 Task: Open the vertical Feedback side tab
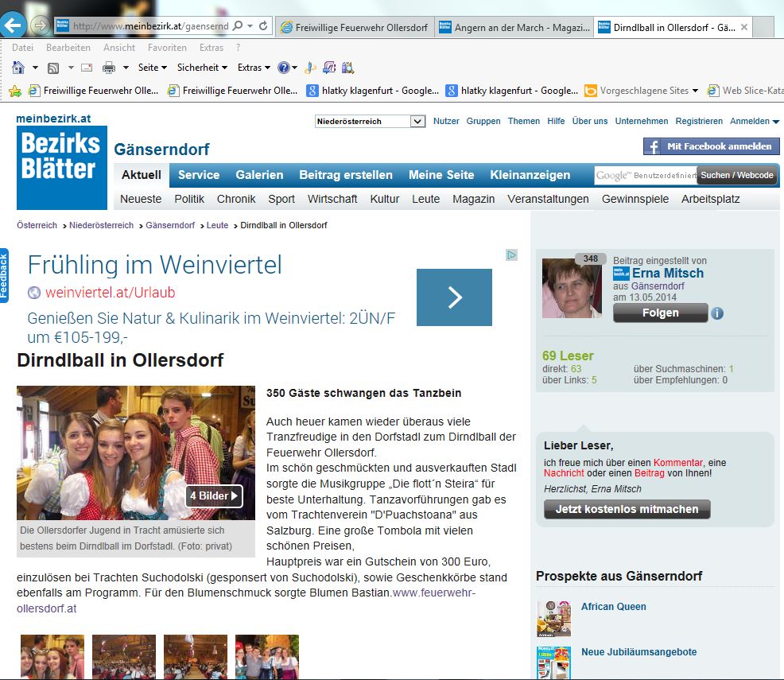pos(4,275)
